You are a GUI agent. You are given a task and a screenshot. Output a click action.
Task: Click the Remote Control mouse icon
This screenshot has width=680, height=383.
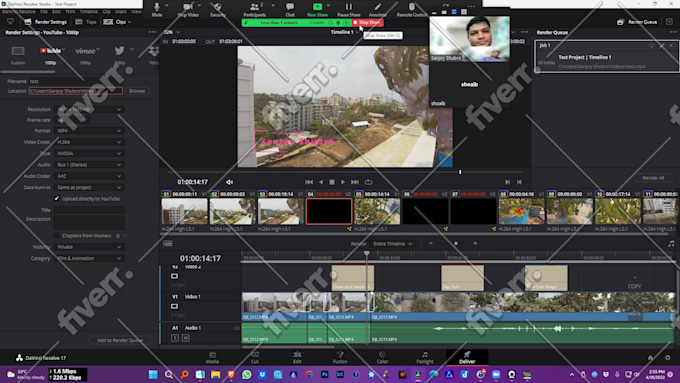(x=412, y=7)
